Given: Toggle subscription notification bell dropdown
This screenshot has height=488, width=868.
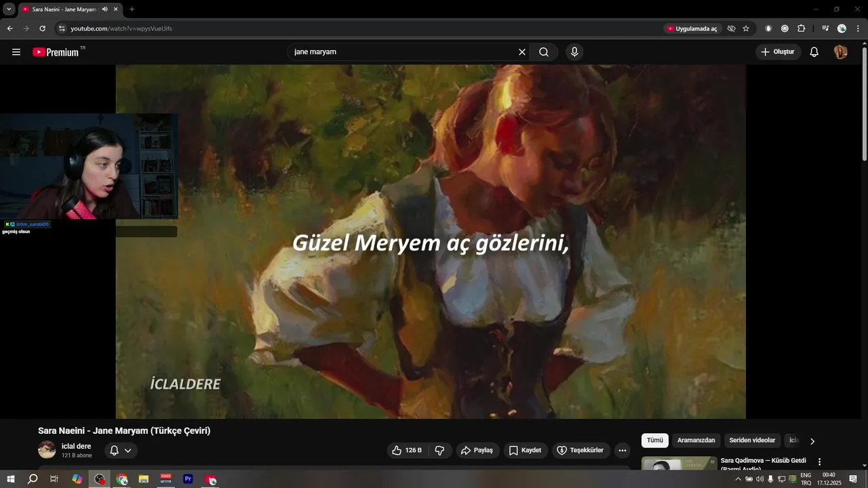Looking at the screenshot, I should (121, 450).
